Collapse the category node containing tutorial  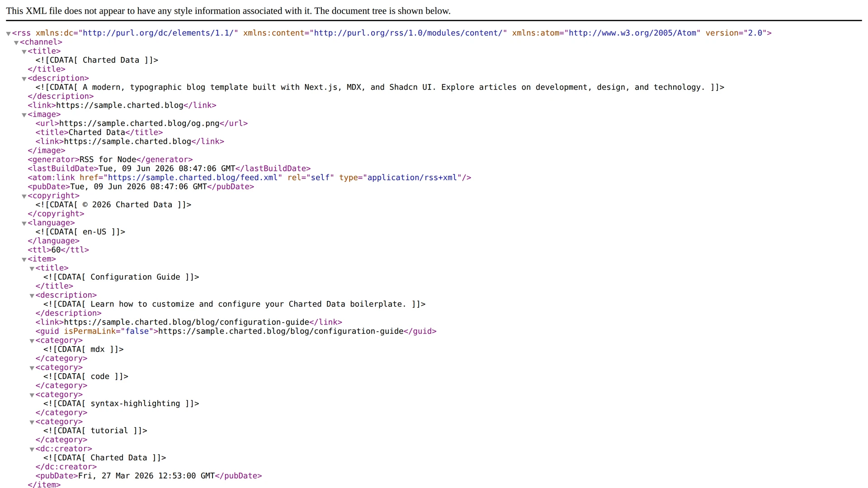click(32, 422)
